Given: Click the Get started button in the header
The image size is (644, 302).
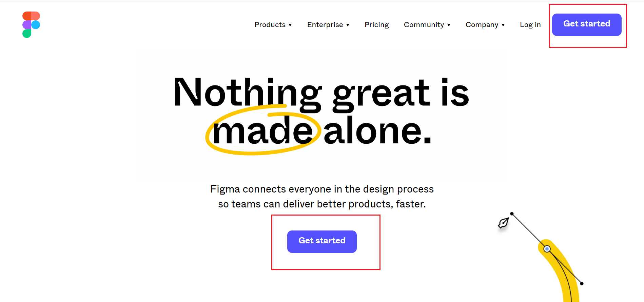Looking at the screenshot, I should pos(586,24).
